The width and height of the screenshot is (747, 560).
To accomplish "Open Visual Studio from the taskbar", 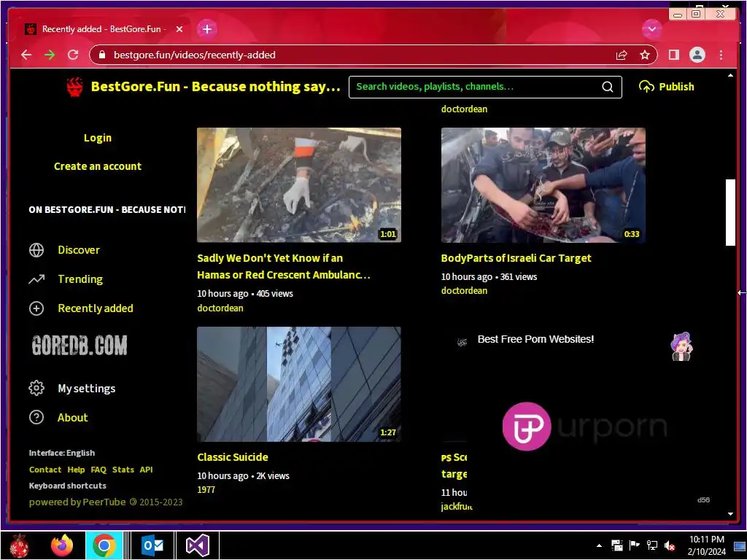I will pos(198,545).
